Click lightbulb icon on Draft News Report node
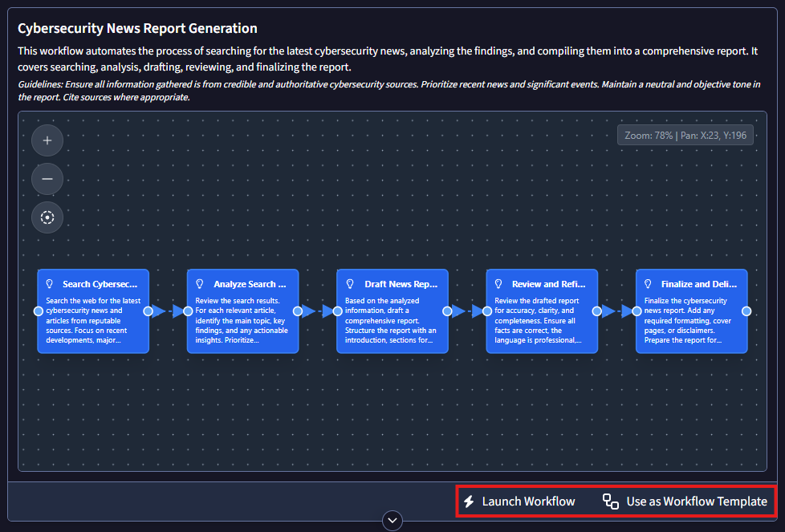Image resolution: width=785 pixels, height=532 pixels. [x=350, y=284]
